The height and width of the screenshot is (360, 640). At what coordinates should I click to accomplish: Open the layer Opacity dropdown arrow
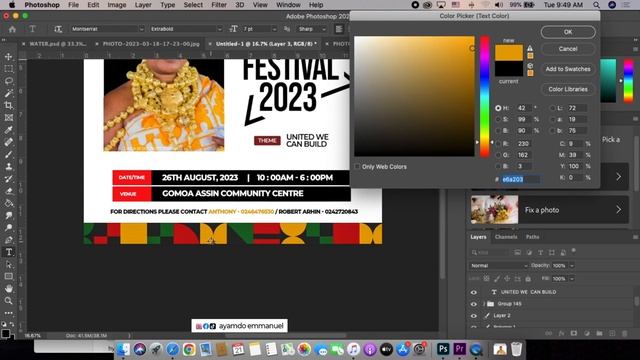pyautogui.click(x=572, y=266)
